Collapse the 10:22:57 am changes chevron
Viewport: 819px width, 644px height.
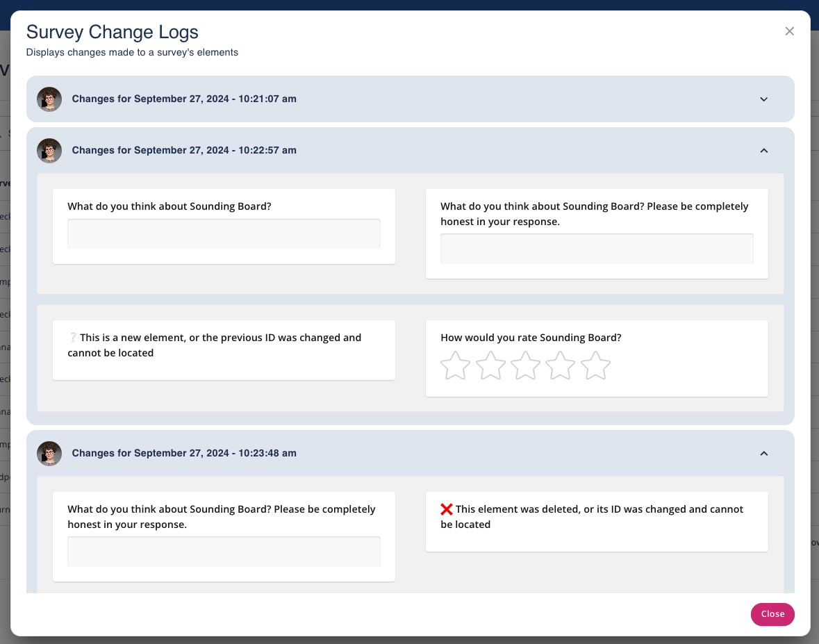coord(763,151)
